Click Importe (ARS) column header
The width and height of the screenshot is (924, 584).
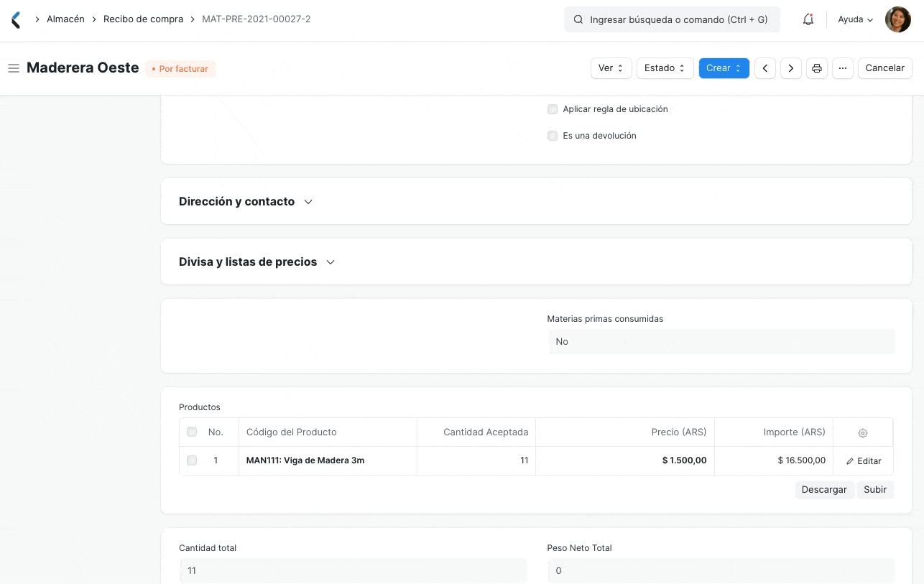pyautogui.click(x=774, y=432)
